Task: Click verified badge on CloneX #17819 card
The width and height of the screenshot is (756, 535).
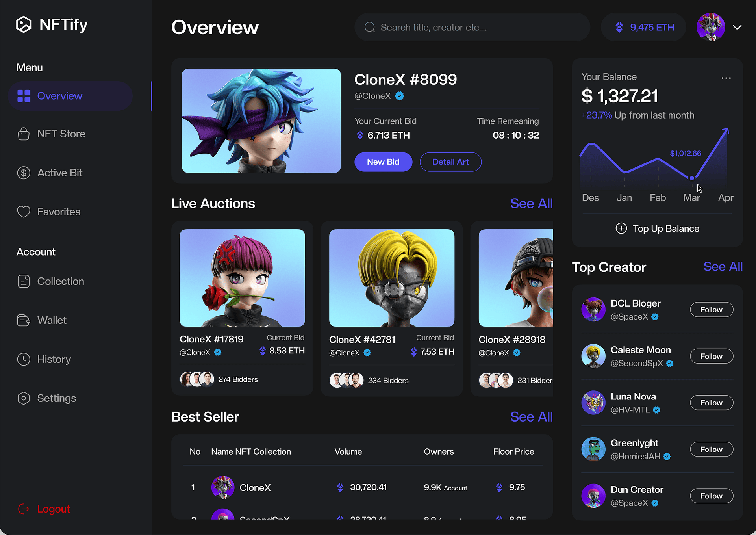Action: click(x=218, y=352)
